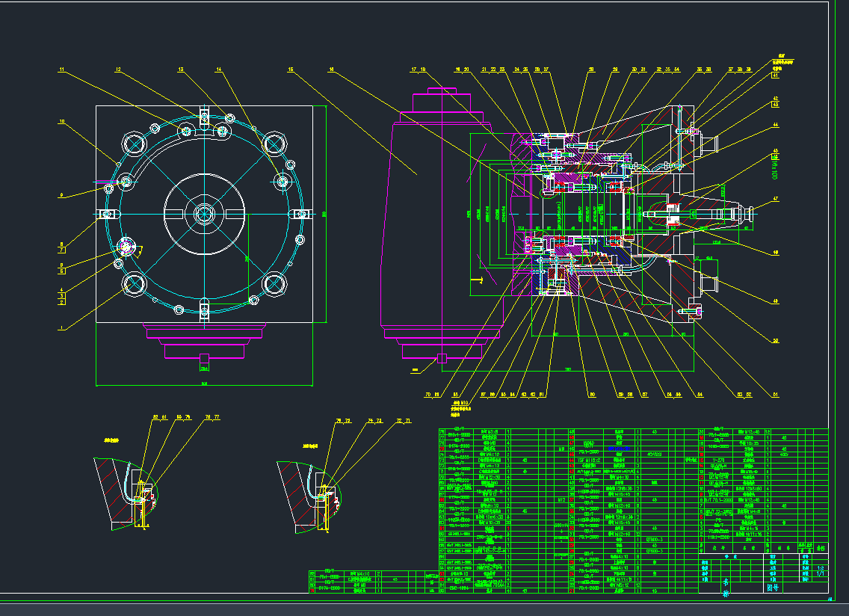Screen dimensions: 849x616
Task: Select balloon number 14 at top
Action: click(x=219, y=70)
